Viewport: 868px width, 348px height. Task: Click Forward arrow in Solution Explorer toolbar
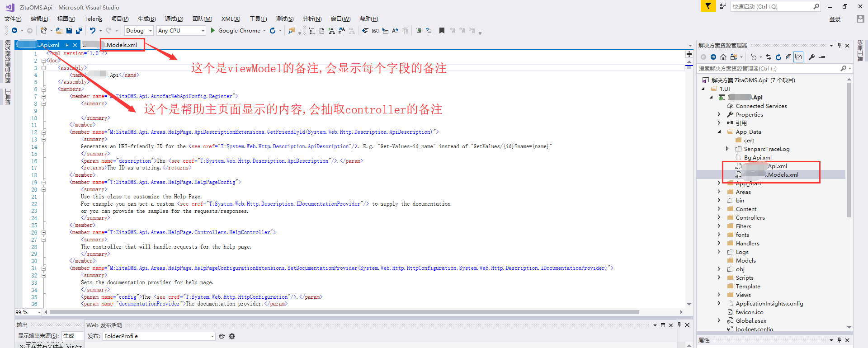pos(713,57)
